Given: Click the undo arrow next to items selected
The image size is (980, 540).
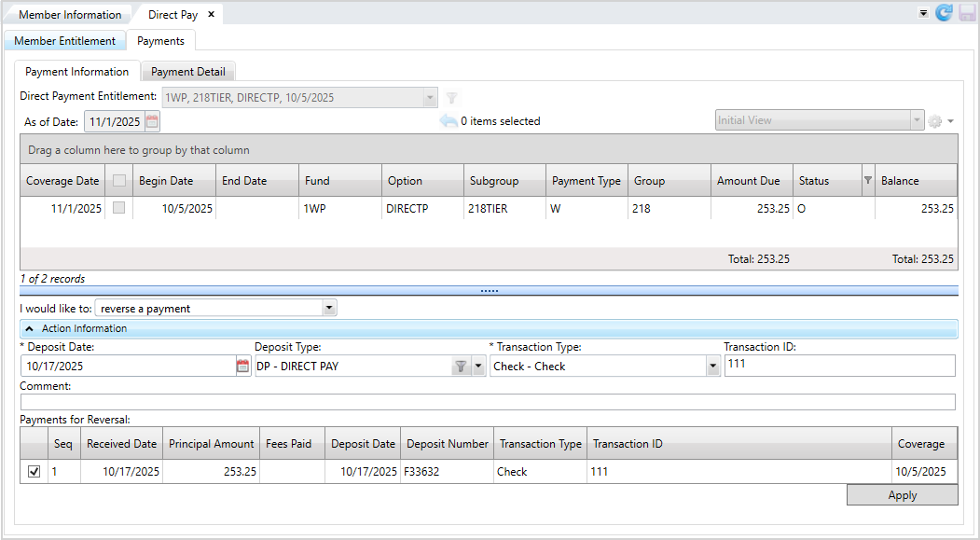Looking at the screenshot, I should (449, 121).
